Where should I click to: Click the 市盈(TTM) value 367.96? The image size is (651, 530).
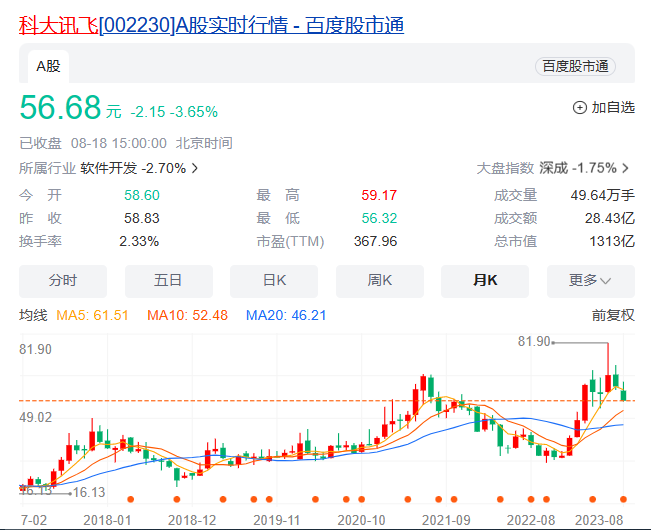pos(375,242)
